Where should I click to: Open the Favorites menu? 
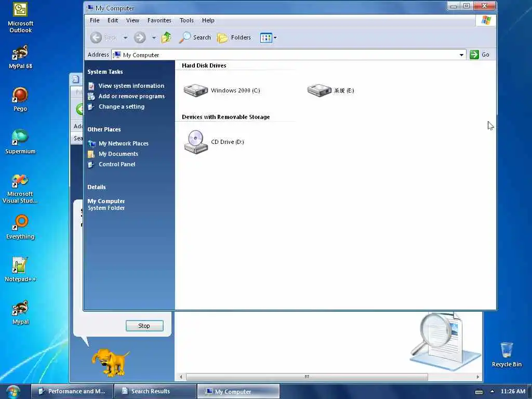159,20
